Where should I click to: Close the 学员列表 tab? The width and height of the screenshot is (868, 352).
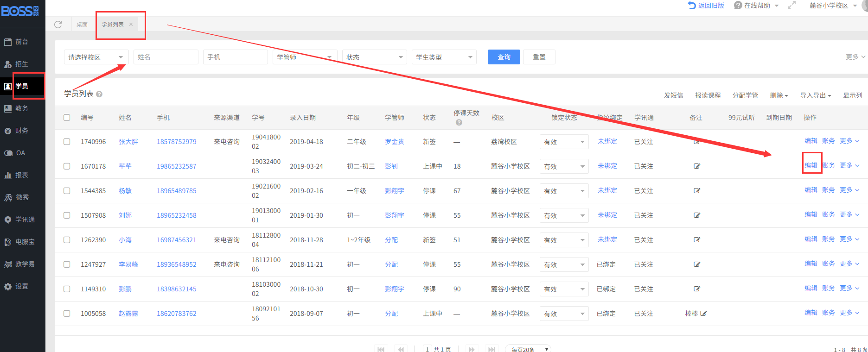coord(131,25)
